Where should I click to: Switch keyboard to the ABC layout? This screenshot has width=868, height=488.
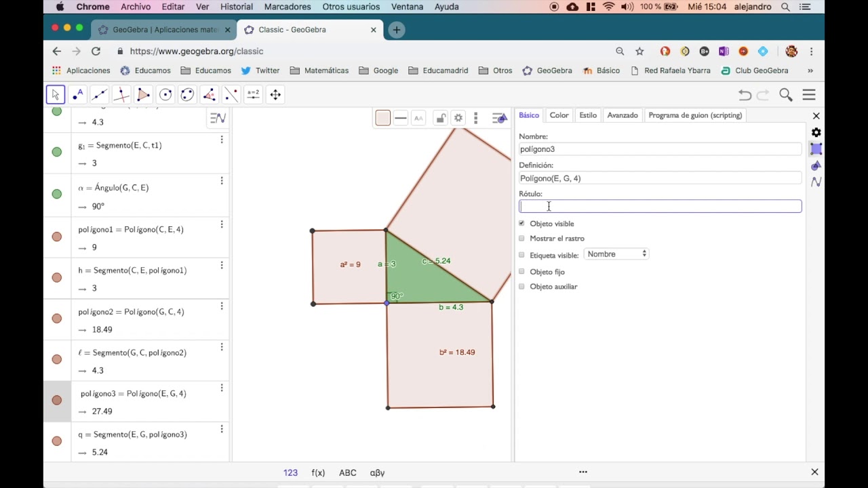pyautogui.click(x=348, y=473)
